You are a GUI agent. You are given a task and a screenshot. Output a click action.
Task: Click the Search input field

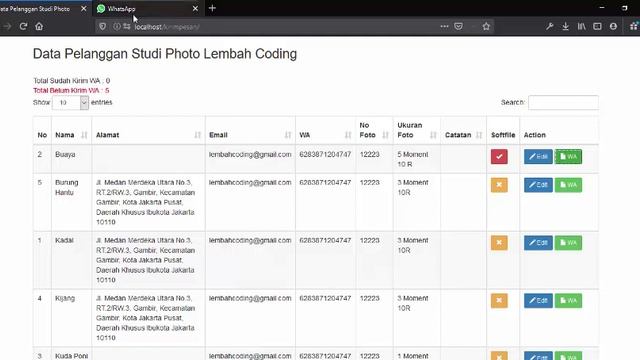[x=563, y=102]
